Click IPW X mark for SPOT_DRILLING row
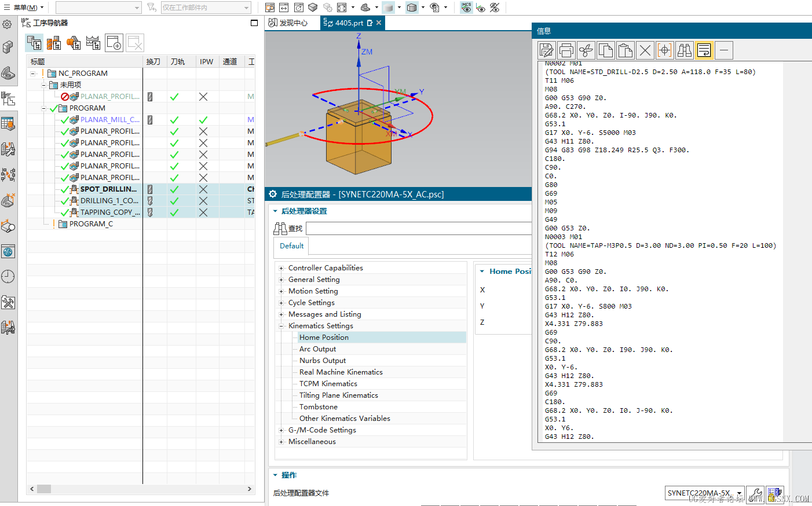 203,189
